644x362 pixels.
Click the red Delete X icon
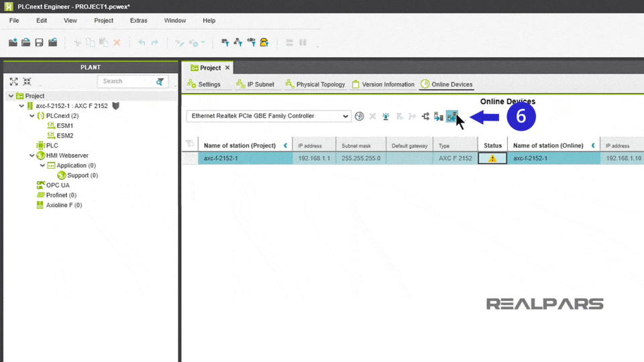click(117, 42)
